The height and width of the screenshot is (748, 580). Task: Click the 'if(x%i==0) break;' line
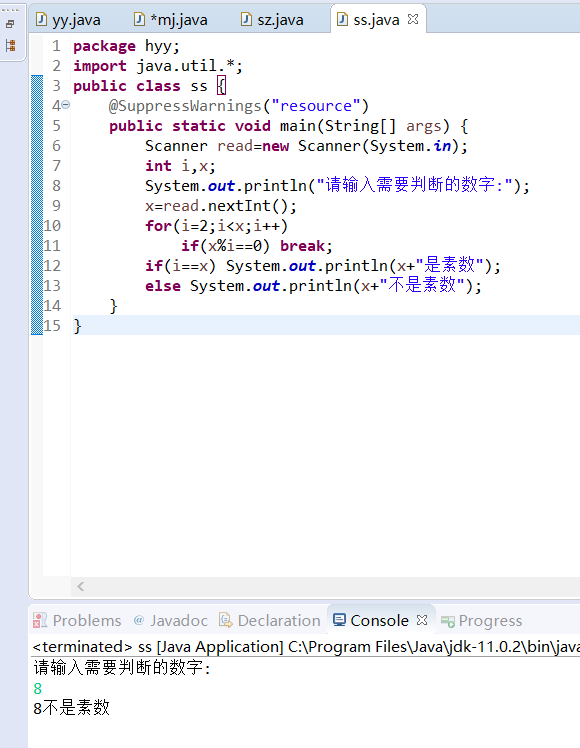257,246
